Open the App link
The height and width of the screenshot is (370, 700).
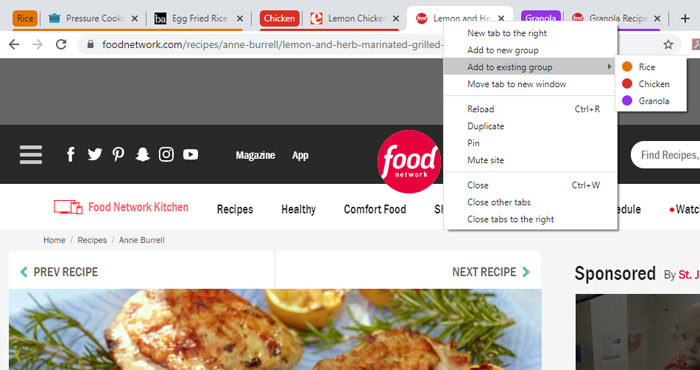pos(300,155)
